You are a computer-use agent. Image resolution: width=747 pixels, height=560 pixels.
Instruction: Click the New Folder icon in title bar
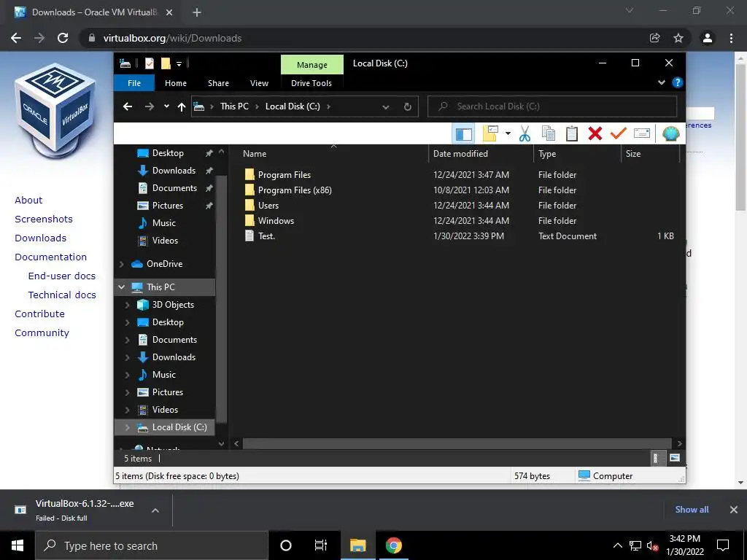coord(166,63)
